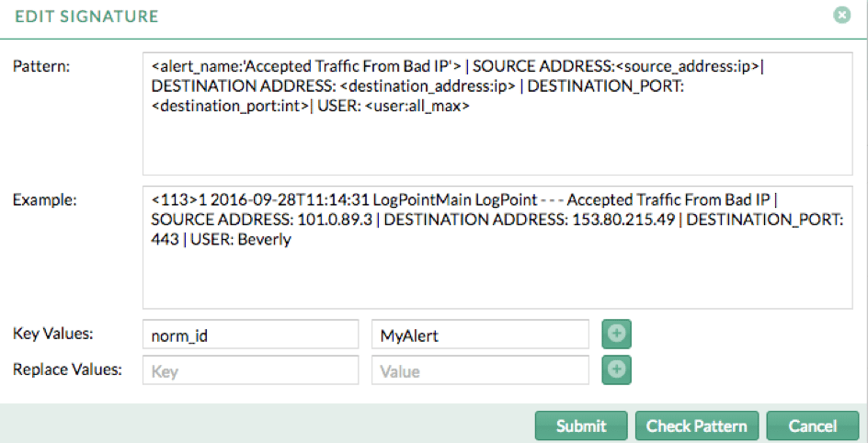Select the Replace Values Value field
This screenshot has height=443, width=868.
[479, 370]
